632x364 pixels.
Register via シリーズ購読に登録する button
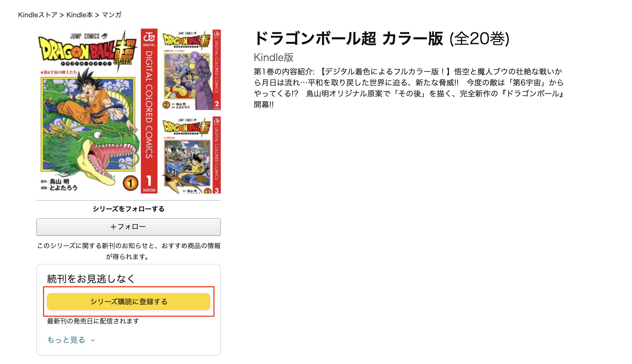128,301
